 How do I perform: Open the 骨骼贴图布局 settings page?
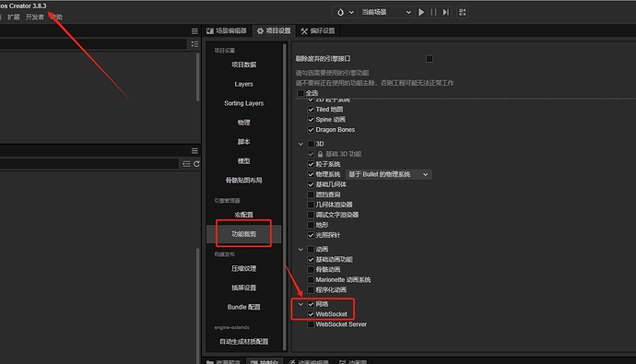coord(243,181)
